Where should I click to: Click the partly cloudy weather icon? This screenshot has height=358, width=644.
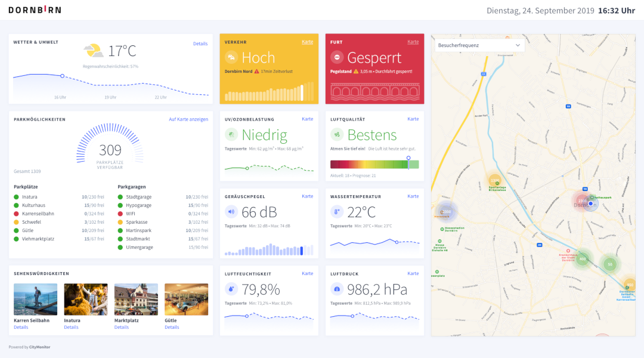point(93,51)
